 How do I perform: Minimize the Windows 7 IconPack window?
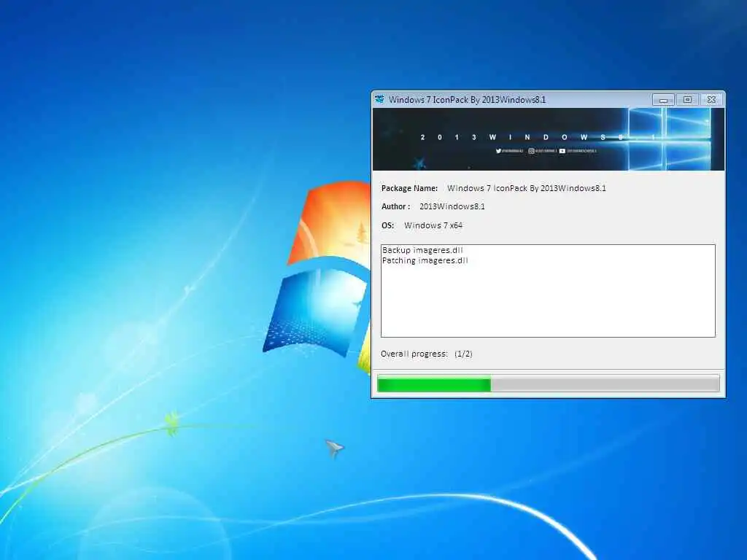pos(663,99)
